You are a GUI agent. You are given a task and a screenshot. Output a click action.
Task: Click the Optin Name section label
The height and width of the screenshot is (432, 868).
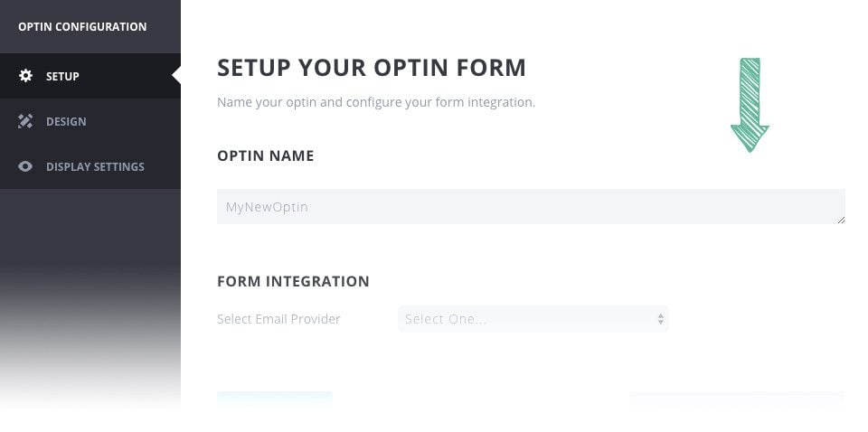tap(266, 155)
